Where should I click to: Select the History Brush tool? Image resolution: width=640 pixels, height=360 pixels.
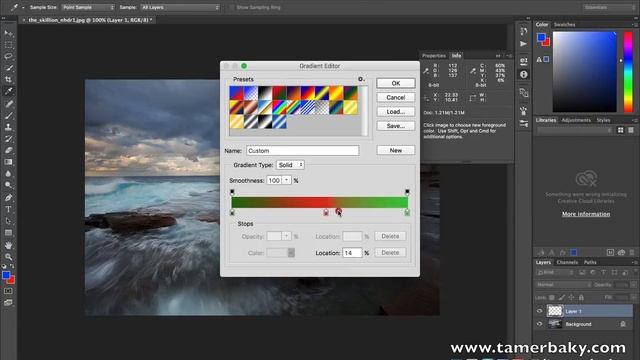coord(9,139)
